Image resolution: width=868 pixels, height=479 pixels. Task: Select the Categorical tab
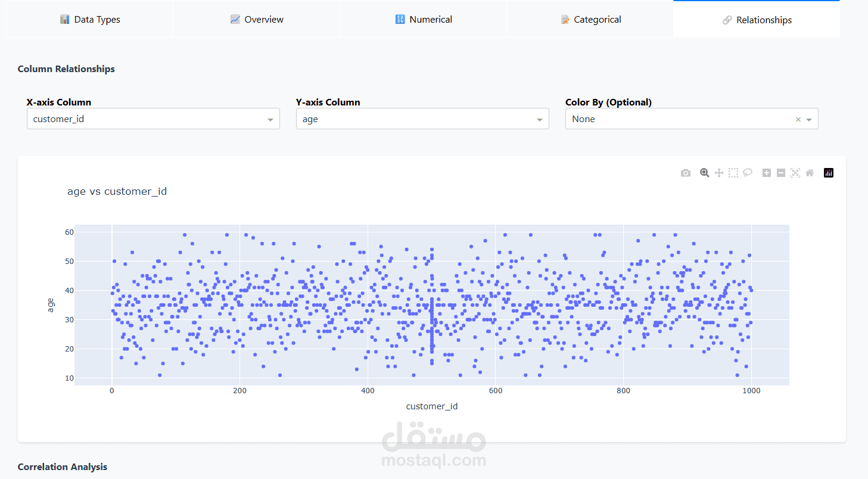(x=590, y=20)
